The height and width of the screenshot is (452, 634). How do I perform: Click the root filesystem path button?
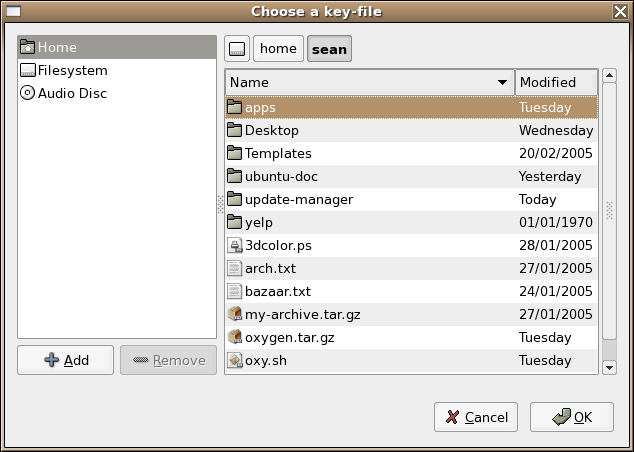(237, 49)
